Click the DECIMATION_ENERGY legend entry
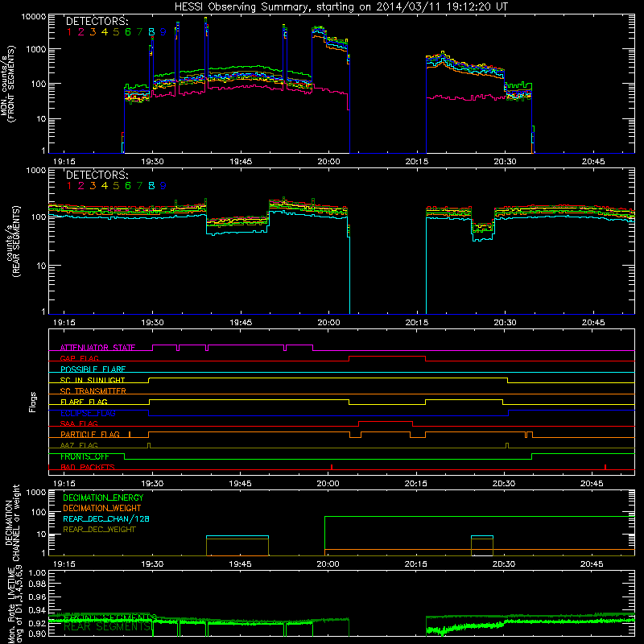The height and width of the screenshot is (644, 644). (103, 497)
